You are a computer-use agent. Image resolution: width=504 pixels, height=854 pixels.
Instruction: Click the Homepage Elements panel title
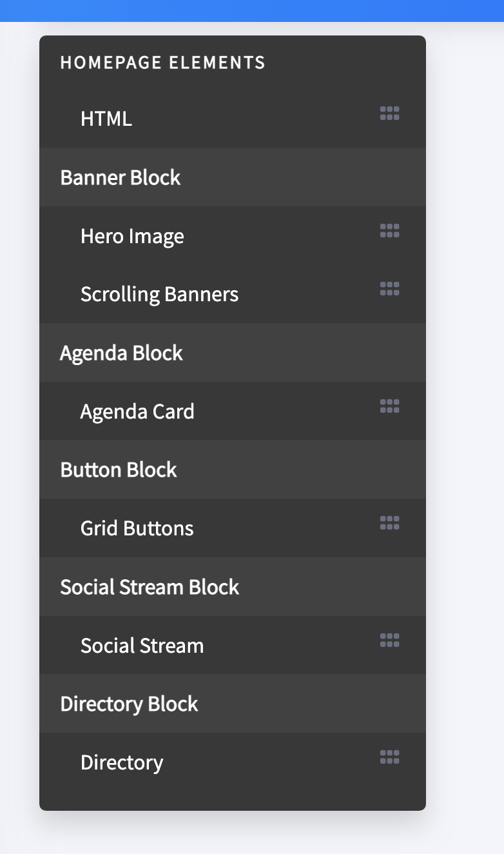tap(162, 63)
